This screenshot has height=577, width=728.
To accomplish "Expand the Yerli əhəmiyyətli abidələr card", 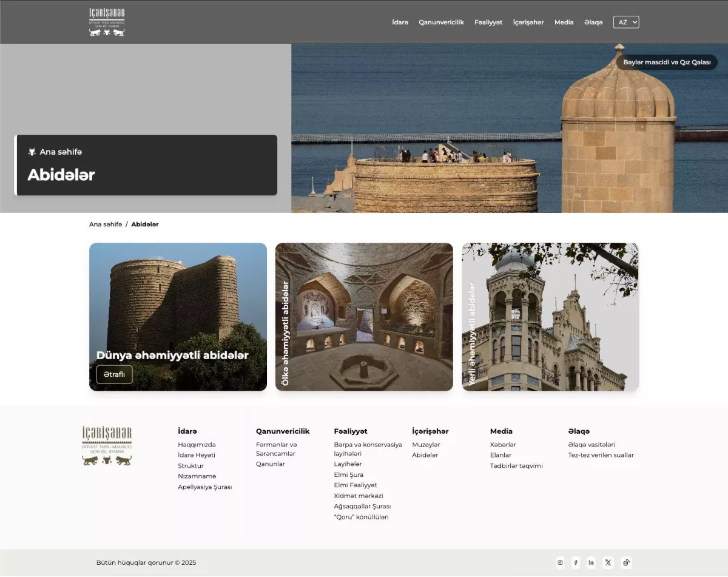I will click(550, 317).
